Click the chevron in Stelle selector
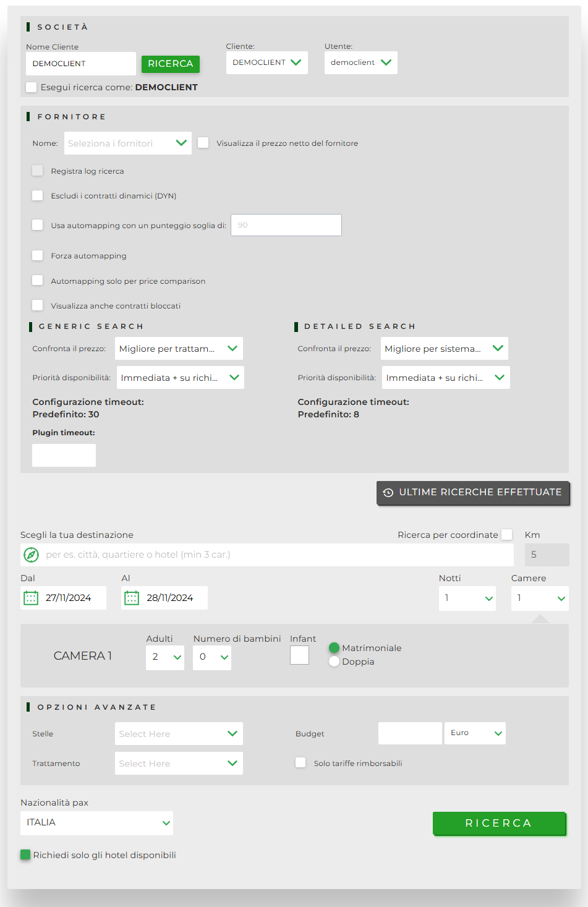 pyautogui.click(x=232, y=733)
